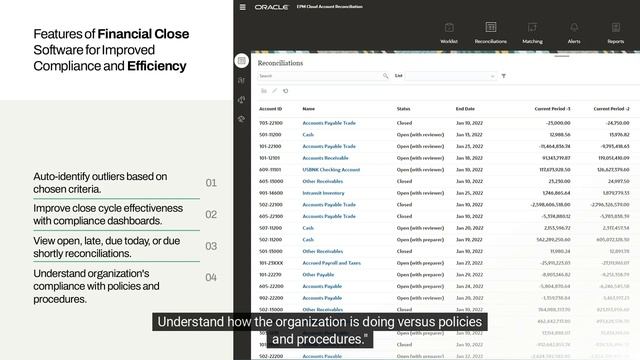Open Accounts Payable Trade for account 605-22100

point(329,216)
